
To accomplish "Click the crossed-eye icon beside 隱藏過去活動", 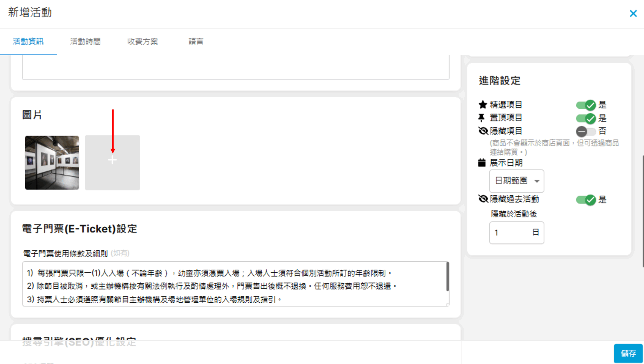I will coord(483,199).
